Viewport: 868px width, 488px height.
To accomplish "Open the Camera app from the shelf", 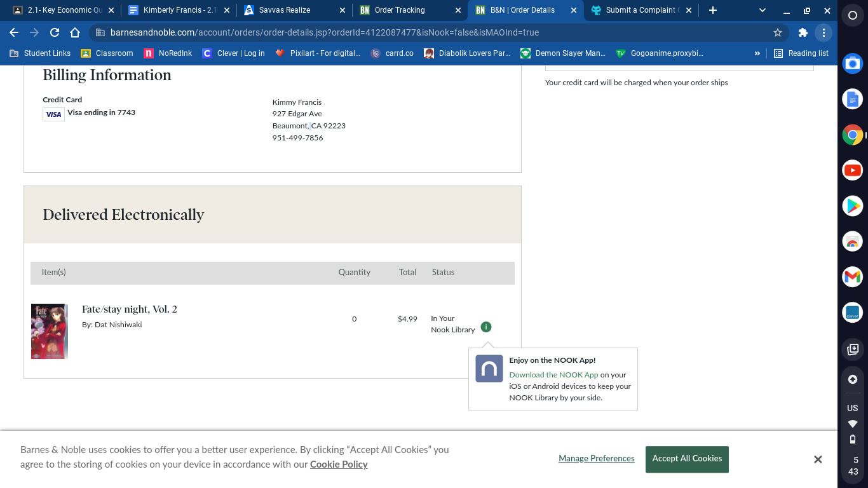I will pos(852,63).
